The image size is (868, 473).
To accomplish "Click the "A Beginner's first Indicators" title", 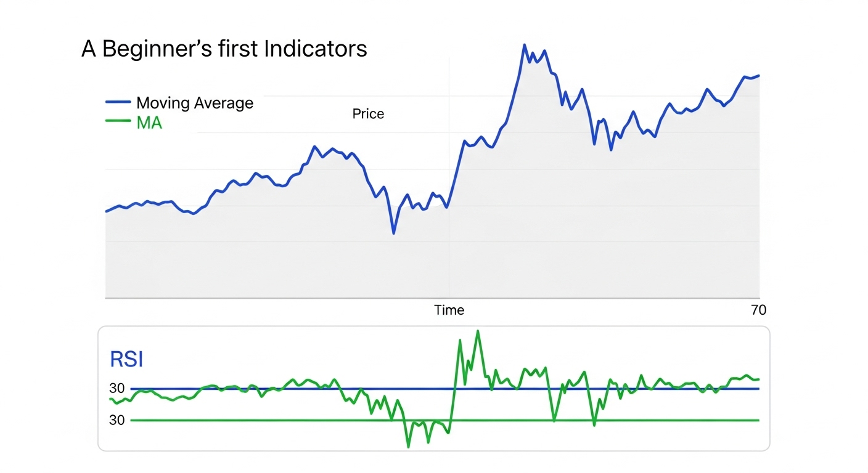I will (224, 49).
